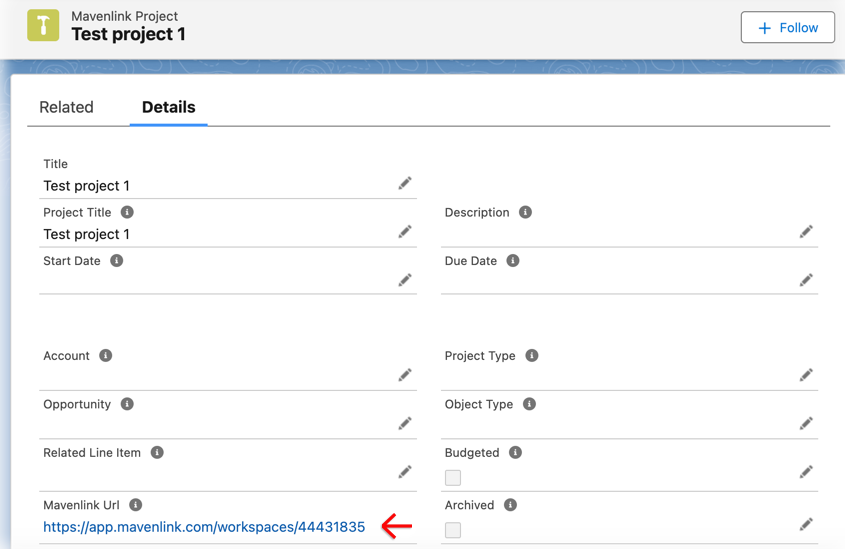This screenshot has width=845, height=549.
Task: Edit the Budgeted pencil icon
Action: [x=806, y=472]
